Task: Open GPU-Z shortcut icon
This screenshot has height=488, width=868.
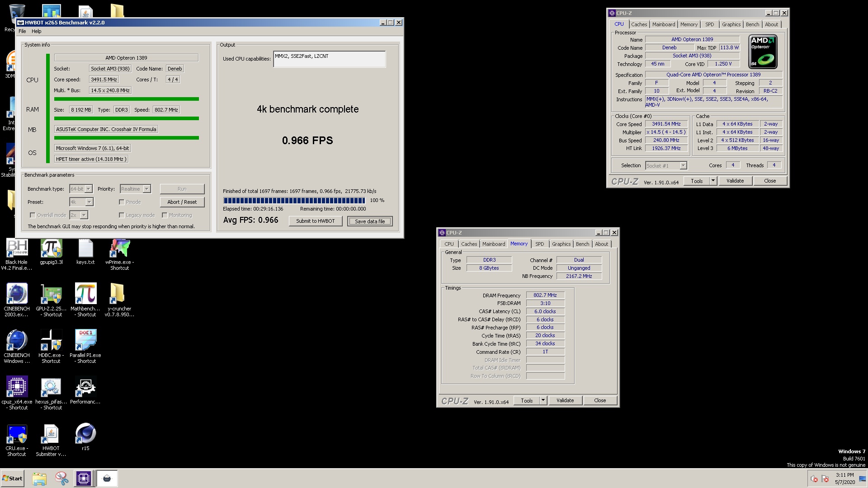Action: point(51,300)
